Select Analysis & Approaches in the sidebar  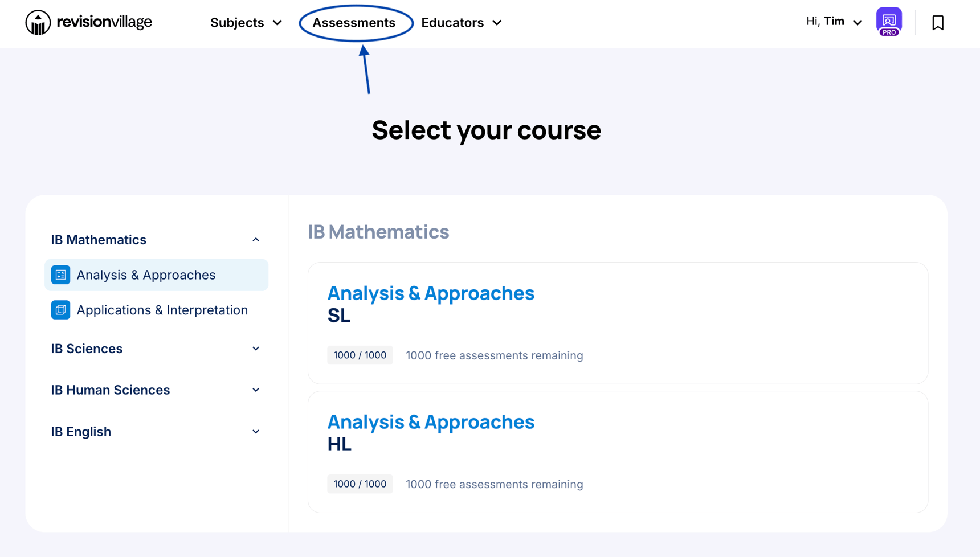(x=146, y=275)
